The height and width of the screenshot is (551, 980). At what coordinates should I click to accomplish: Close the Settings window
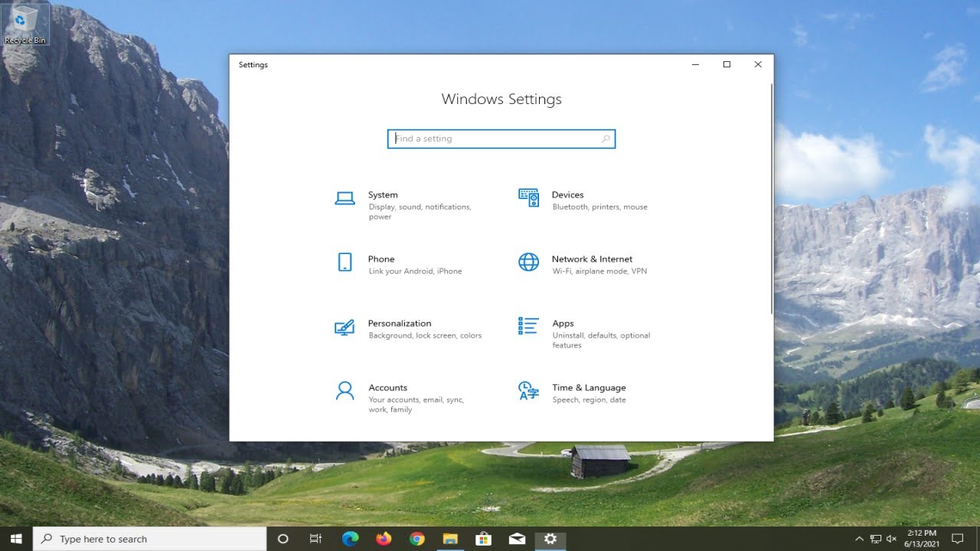(x=758, y=65)
